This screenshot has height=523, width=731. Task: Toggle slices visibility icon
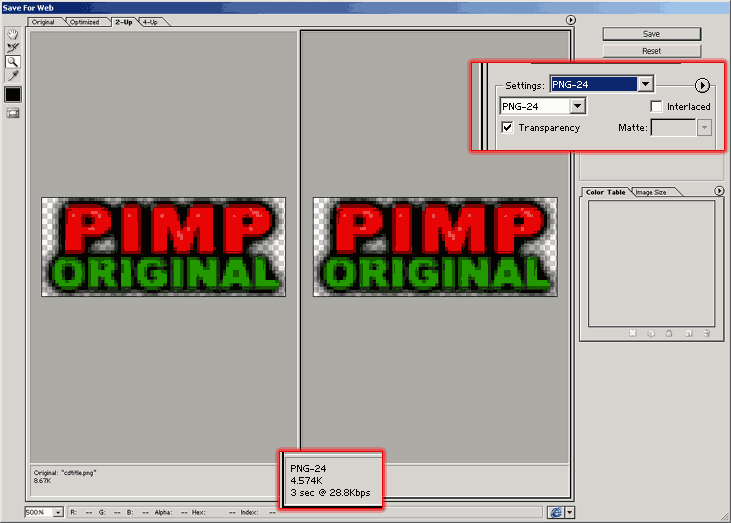tap(13, 113)
